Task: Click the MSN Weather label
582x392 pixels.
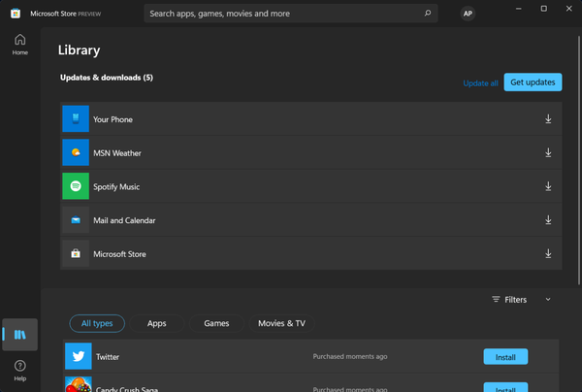Action: point(117,153)
